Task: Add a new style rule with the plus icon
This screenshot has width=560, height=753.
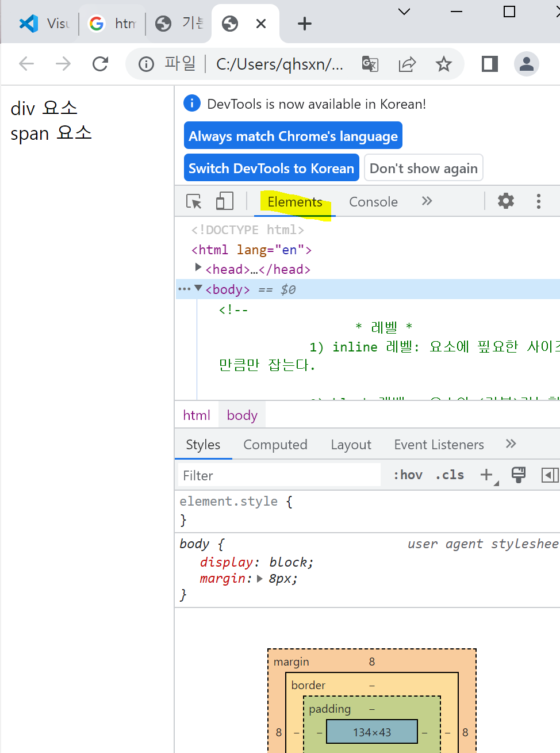Action: pos(485,475)
